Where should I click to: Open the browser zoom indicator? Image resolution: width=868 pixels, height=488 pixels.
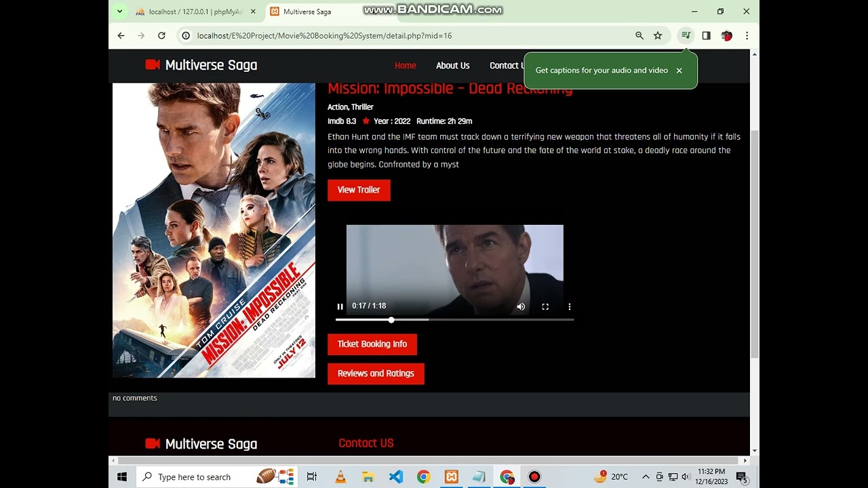pos(639,35)
